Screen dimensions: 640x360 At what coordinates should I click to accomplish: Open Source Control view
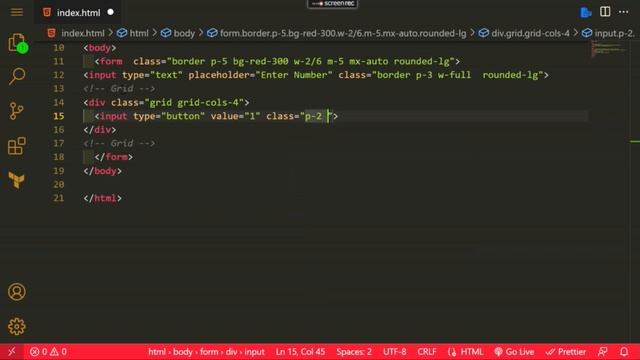coord(16,111)
